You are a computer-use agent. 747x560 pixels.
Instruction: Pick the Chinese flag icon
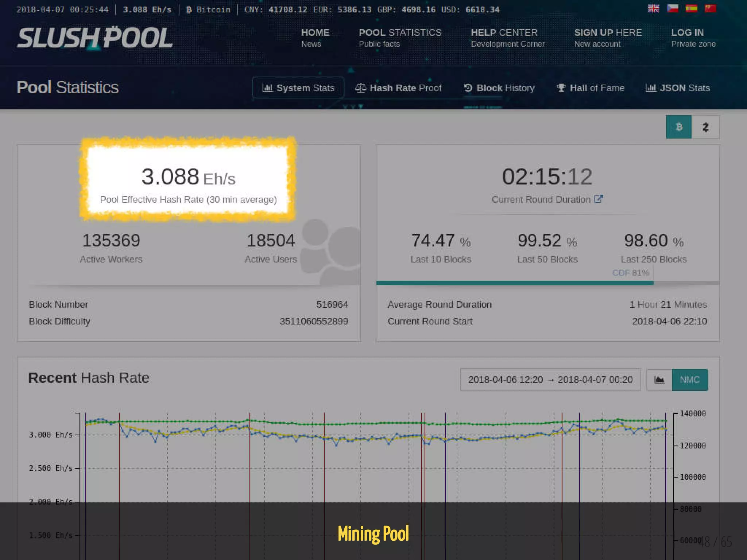[x=710, y=8]
